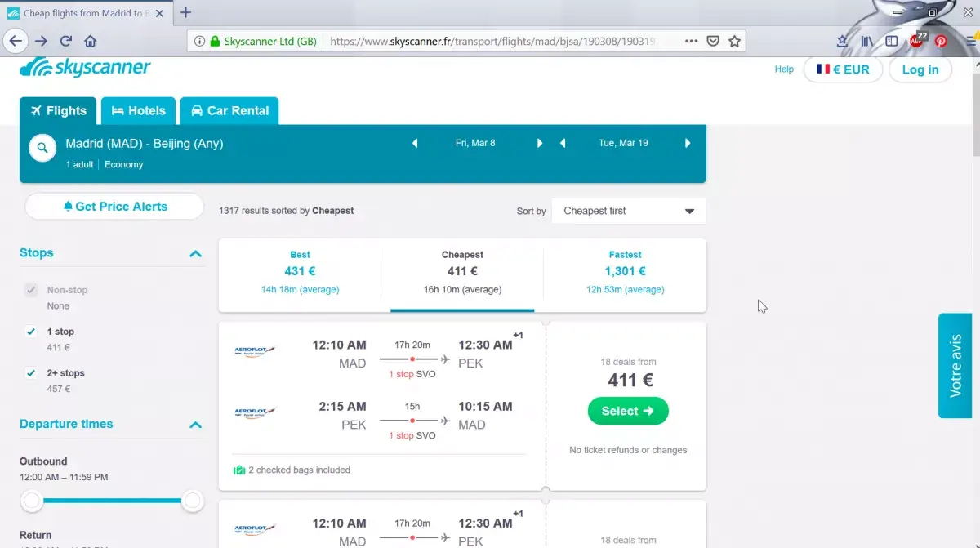Viewport: 980px width, 548px height.
Task: Move return date earlier than Tue, Mar 19
Action: tap(563, 143)
